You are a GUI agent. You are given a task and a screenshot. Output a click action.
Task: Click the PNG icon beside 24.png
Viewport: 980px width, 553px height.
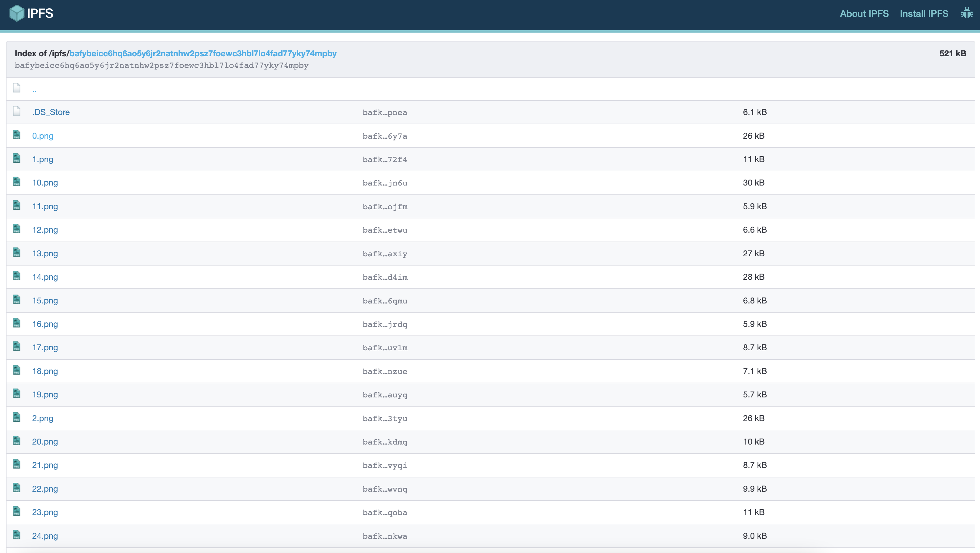pyautogui.click(x=17, y=535)
